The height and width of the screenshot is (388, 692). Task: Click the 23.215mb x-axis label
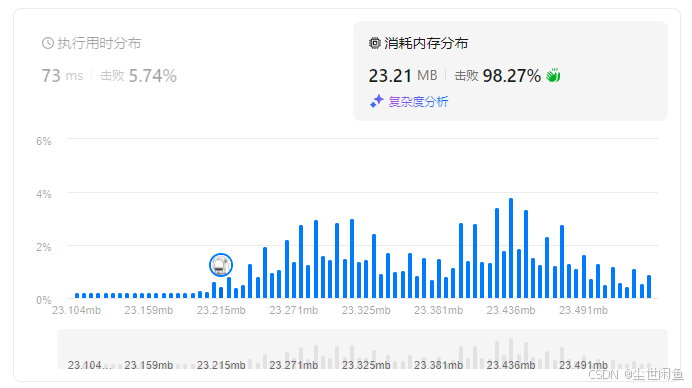221,310
